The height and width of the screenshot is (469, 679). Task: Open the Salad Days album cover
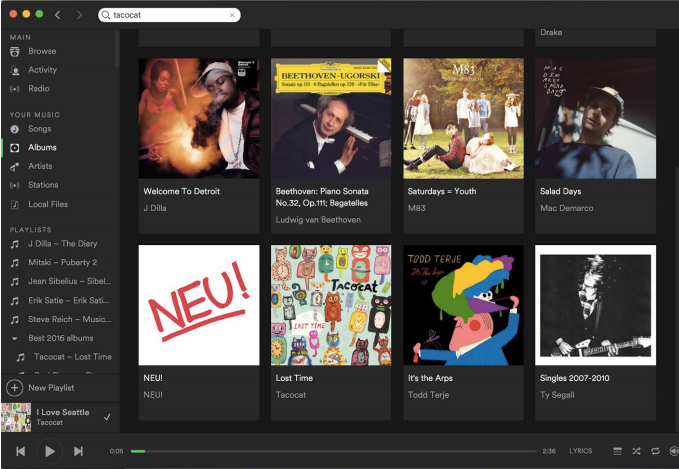[x=595, y=118]
